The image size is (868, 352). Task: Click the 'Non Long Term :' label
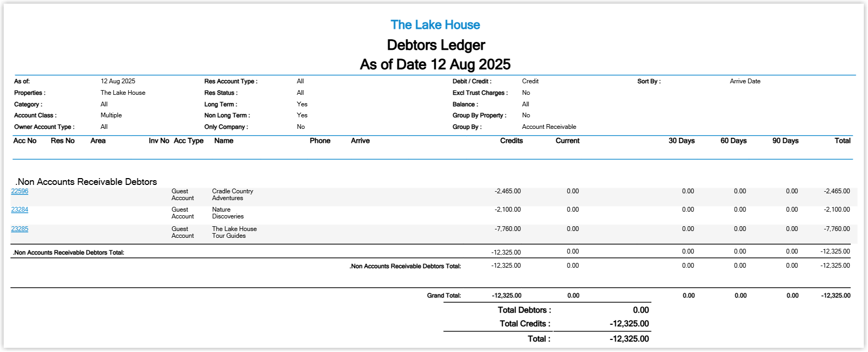[x=227, y=115]
